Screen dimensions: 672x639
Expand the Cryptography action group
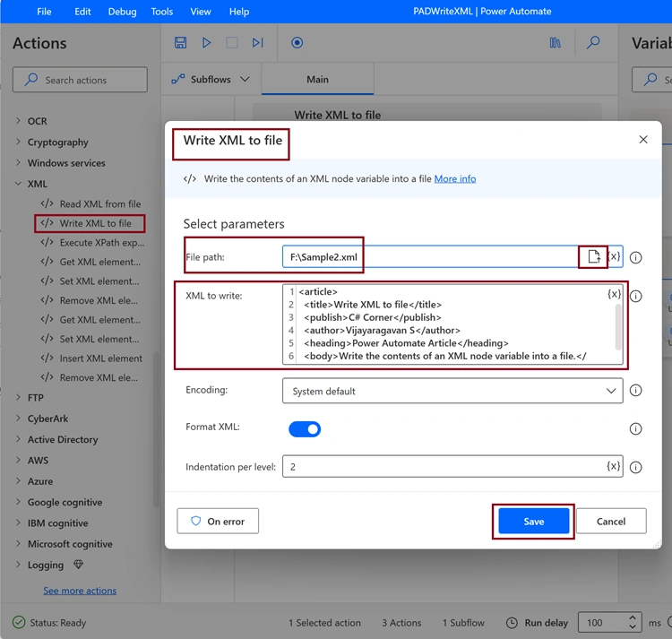(18, 142)
